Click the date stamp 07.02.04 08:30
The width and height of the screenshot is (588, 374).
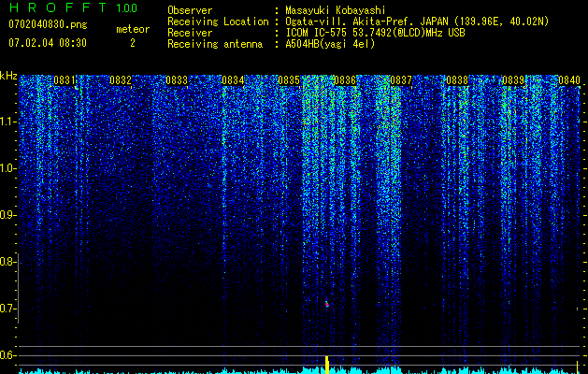click(x=48, y=43)
